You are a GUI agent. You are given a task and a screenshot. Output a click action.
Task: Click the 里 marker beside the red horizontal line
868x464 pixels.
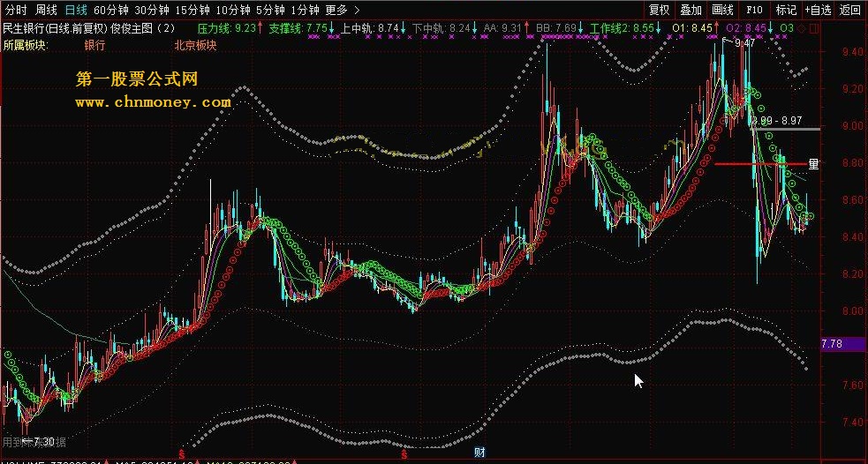(813, 164)
